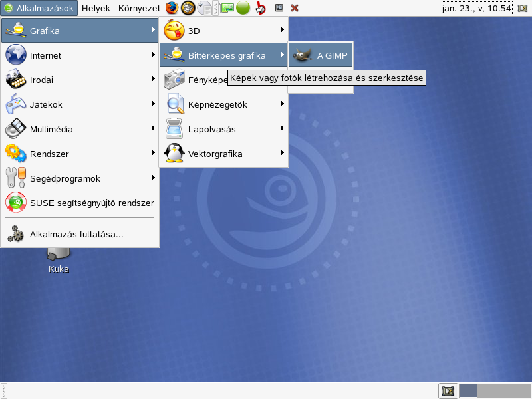Image resolution: width=532 pixels, height=399 pixels.
Task: Click the dotted panel handle beside launchers
Action: (x=215, y=8)
